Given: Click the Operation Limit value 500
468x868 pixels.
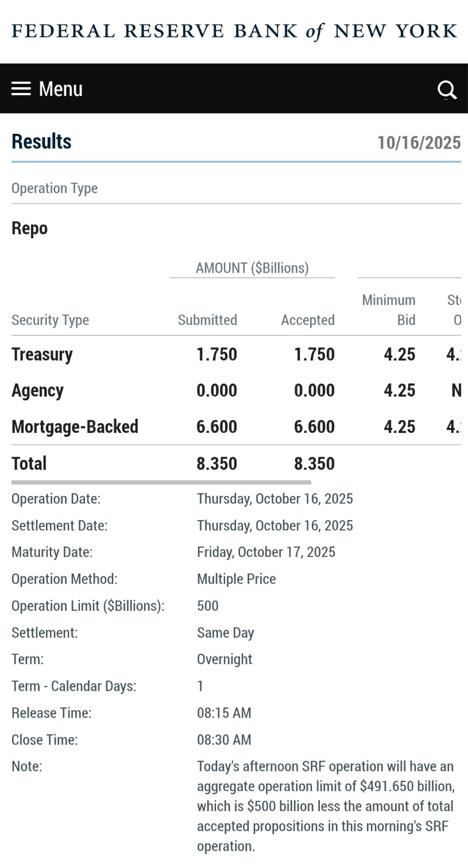Looking at the screenshot, I should click(x=207, y=606).
